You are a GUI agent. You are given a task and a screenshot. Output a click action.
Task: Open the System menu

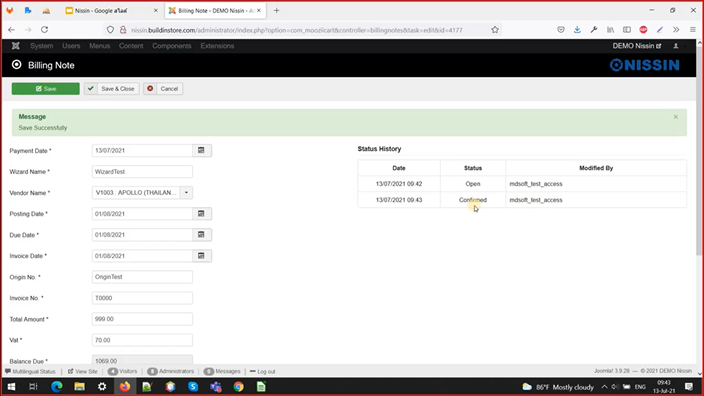(x=41, y=46)
